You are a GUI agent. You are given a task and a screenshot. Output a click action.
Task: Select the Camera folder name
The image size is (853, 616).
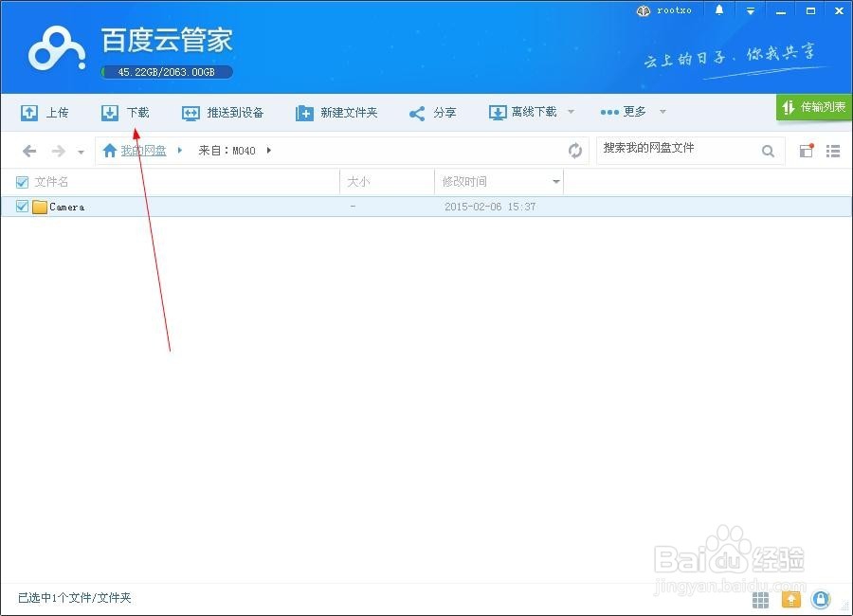click(67, 207)
